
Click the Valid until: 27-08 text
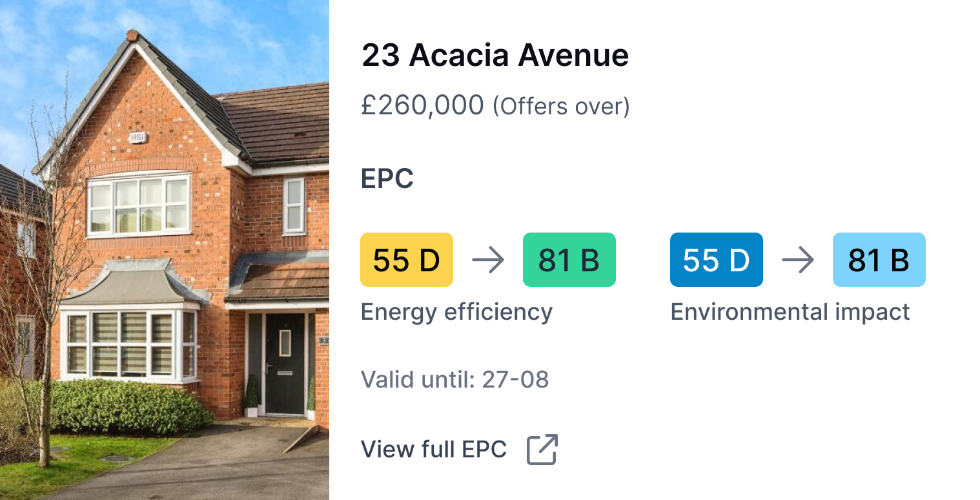pos(454,379)
